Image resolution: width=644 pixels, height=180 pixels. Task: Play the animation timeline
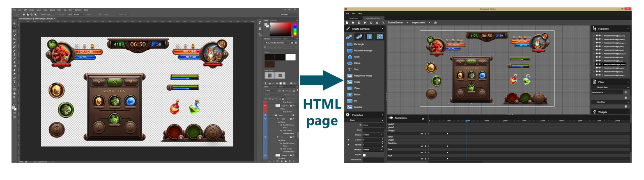[x=423, y=118]
